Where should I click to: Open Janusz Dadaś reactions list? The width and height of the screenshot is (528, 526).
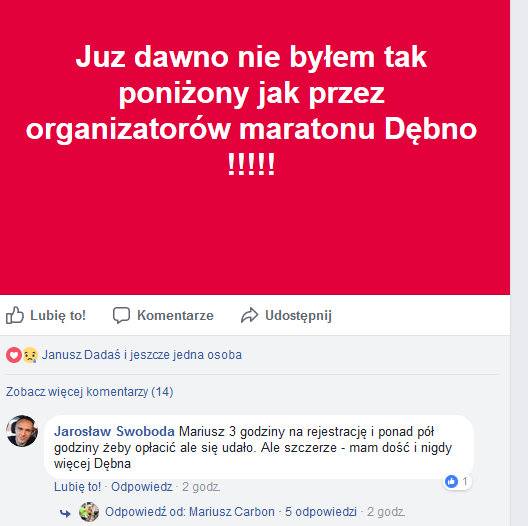pyautogui.click(x=141, y=355)
